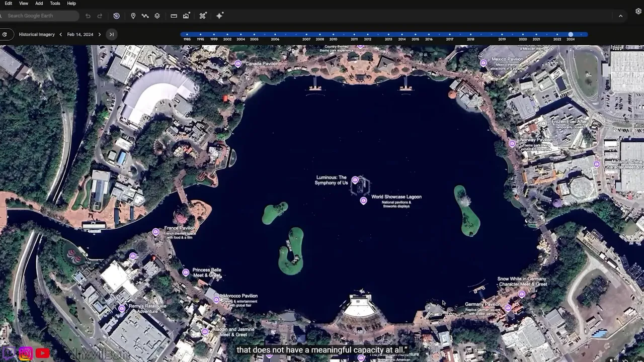This screenshot has width=644, height=362.
Task: Open the map layers icon
Action: pos(157,16)
